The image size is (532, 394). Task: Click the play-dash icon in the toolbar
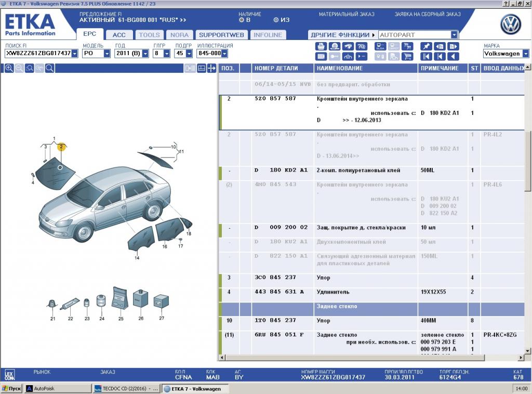[362, 56]
